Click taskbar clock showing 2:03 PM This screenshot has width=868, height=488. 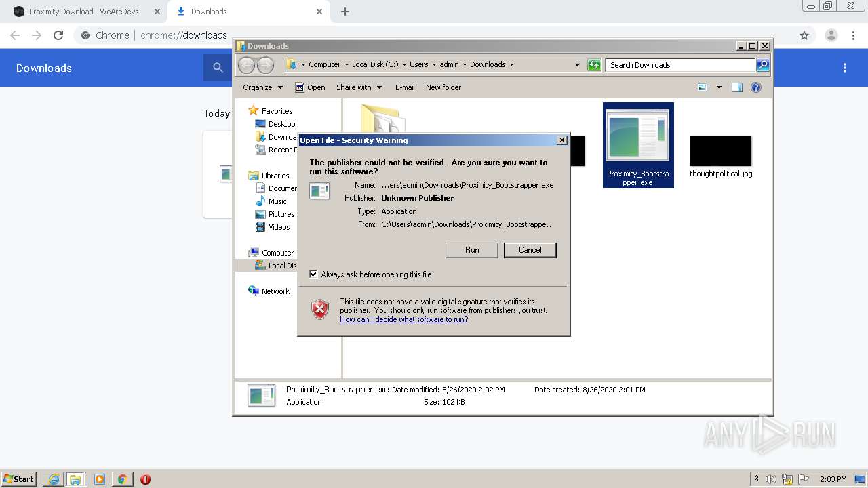[833, 479]
